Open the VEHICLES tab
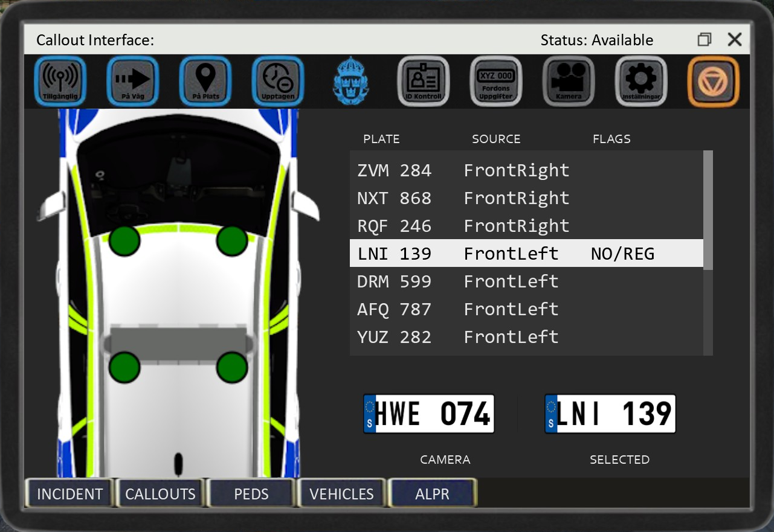774x532 pixels. pos(341,494)
